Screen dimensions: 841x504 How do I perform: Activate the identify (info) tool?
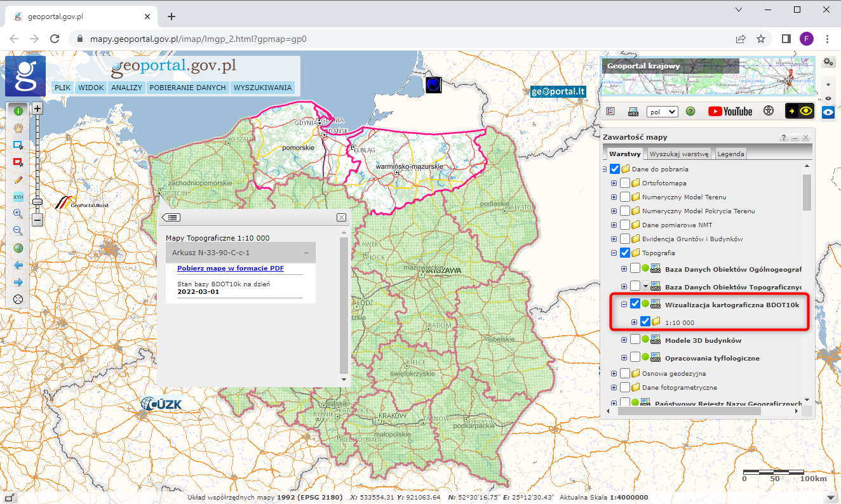(18, 110)
